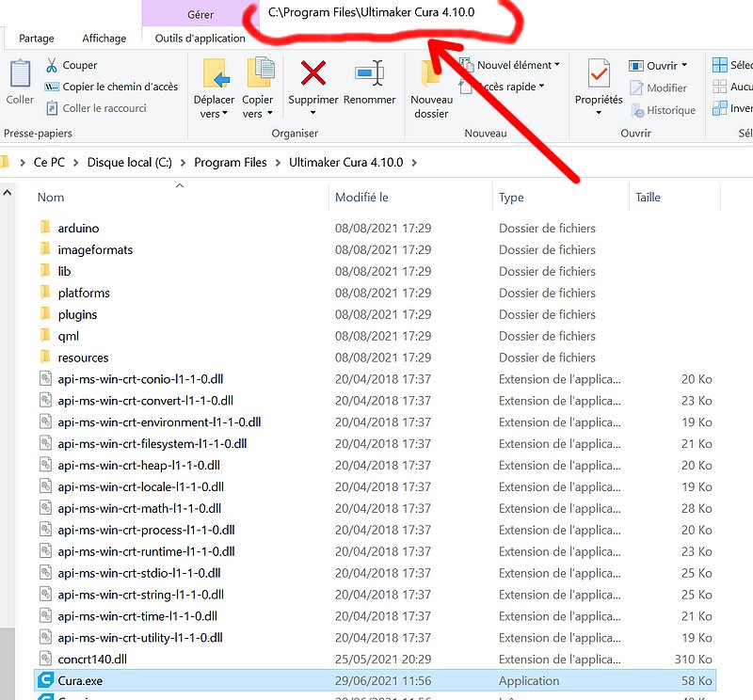This screenshot has width=753, height=700.
Task: Click the red Supprimer X icon
Action: coord(313,73)
